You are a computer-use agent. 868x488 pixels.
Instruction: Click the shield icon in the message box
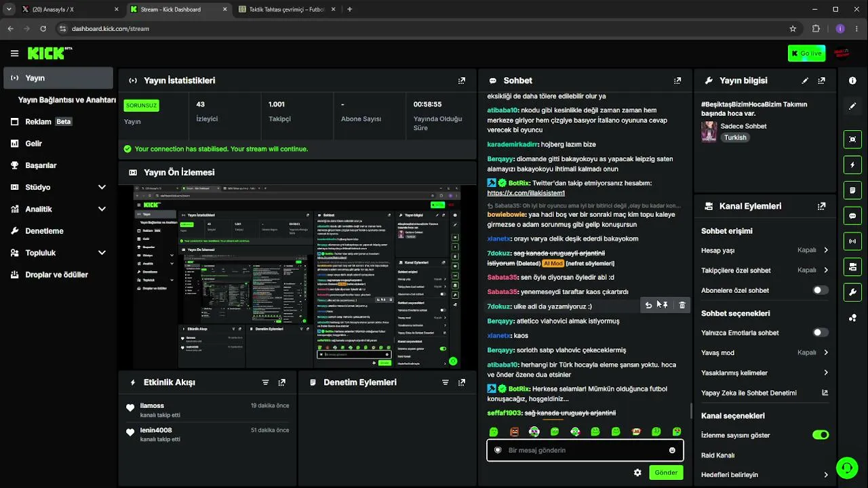coord(498,450)
